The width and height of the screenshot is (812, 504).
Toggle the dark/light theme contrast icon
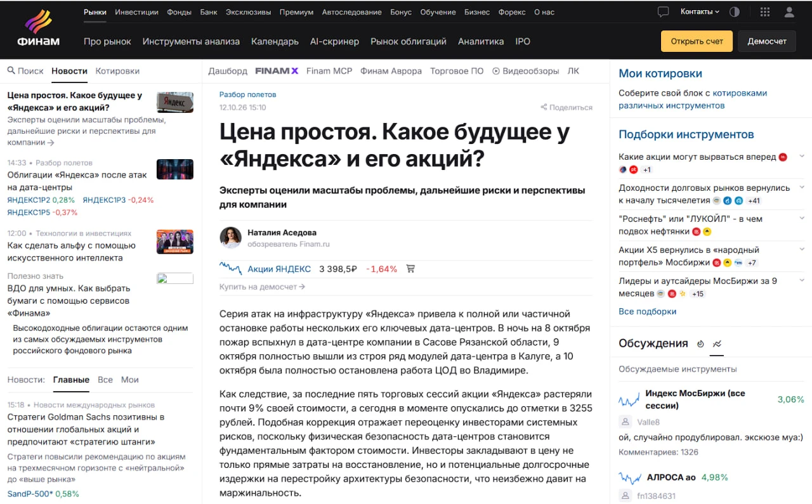click(x=735, y=11)
